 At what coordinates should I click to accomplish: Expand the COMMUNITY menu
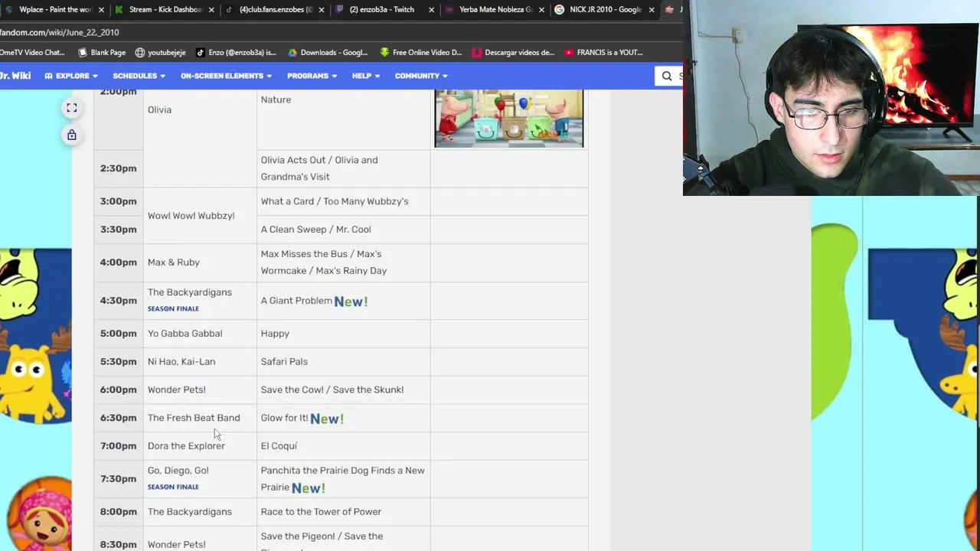(x=421, y=76)
